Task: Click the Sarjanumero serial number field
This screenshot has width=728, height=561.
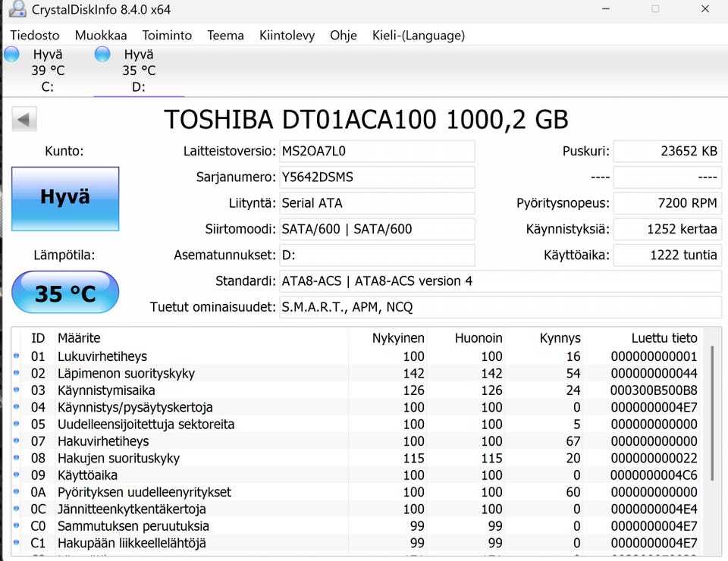Action: pyautogui.click(x=377, y=177)
